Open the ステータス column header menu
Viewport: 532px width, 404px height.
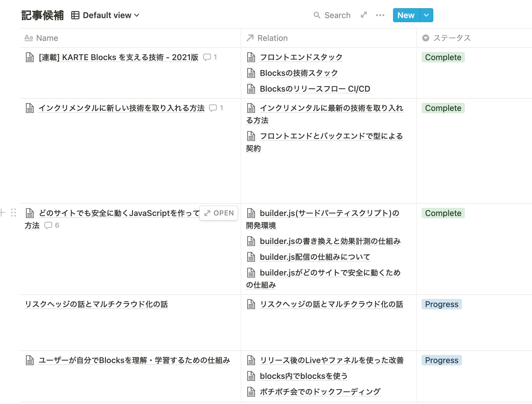click(451, 38)
